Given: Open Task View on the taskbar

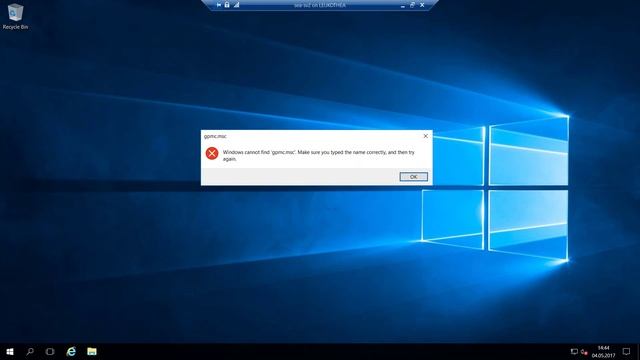Looking at the screenshot, I should pyautogui.click(x=50, y=351).
